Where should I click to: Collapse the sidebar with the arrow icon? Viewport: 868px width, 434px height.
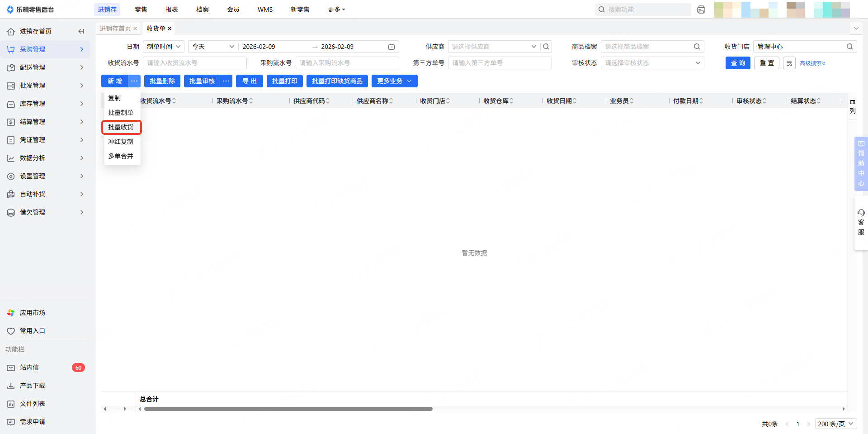[x=81, y=31]
